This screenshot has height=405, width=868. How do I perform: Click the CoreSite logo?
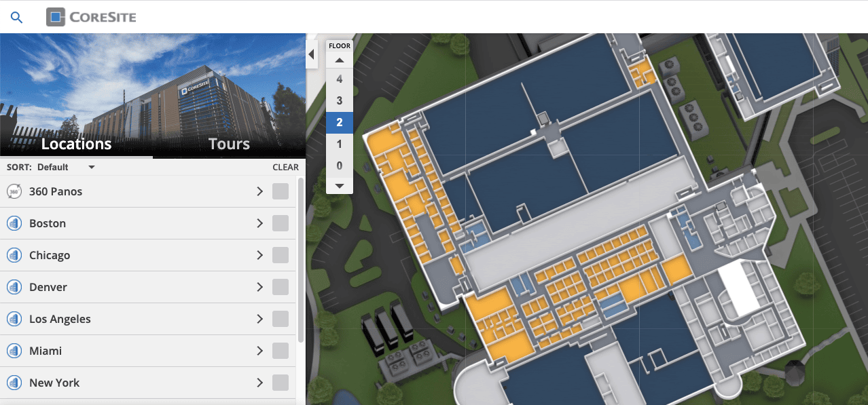coord(91,17)
